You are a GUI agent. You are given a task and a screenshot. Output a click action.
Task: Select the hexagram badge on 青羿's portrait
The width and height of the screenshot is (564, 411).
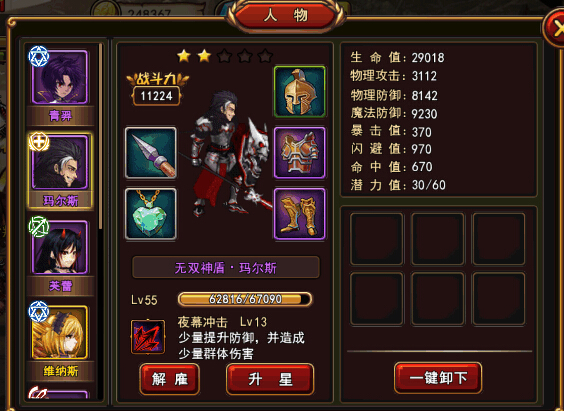(38, 56)
